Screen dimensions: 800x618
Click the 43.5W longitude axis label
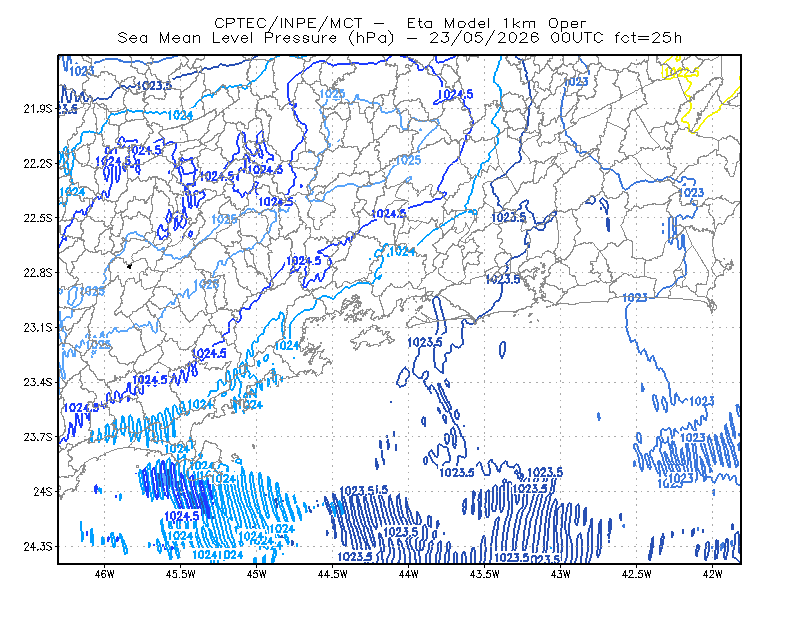pyautogui.click(x=485, y=574)
